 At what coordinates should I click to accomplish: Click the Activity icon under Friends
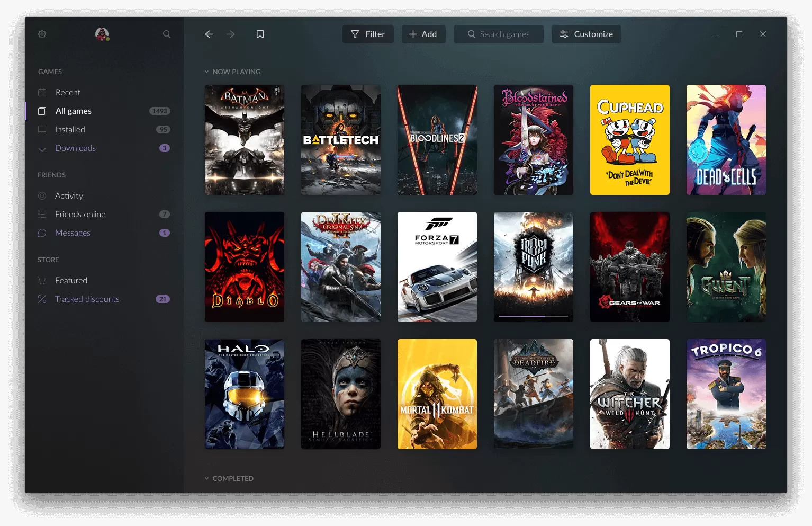[x=42, y=195]
